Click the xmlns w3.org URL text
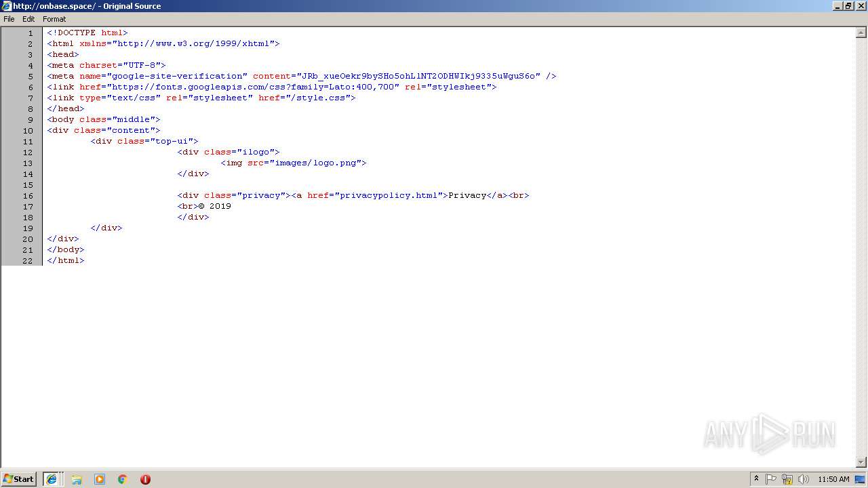Screen dimensions: 868x488 click(x=196, y=43)
